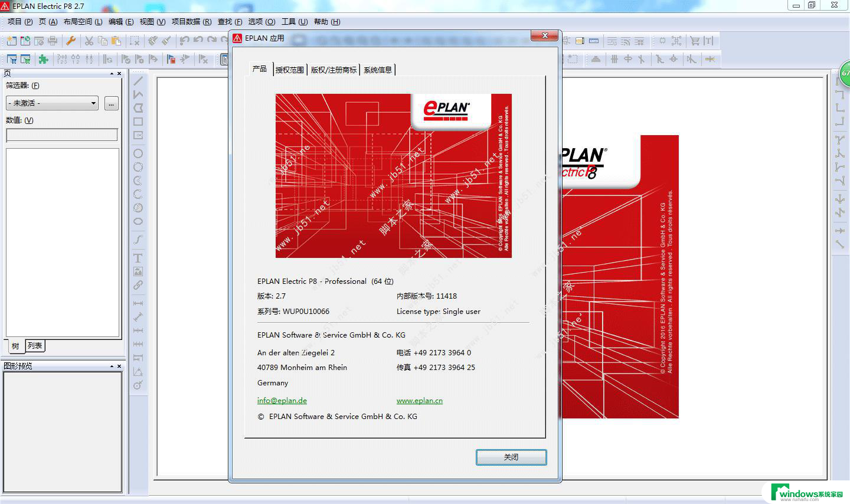Click the T-node connection symbol on right
Image resolution: width=850 pixels, height=504 pixels.
[x=840, y=140]
